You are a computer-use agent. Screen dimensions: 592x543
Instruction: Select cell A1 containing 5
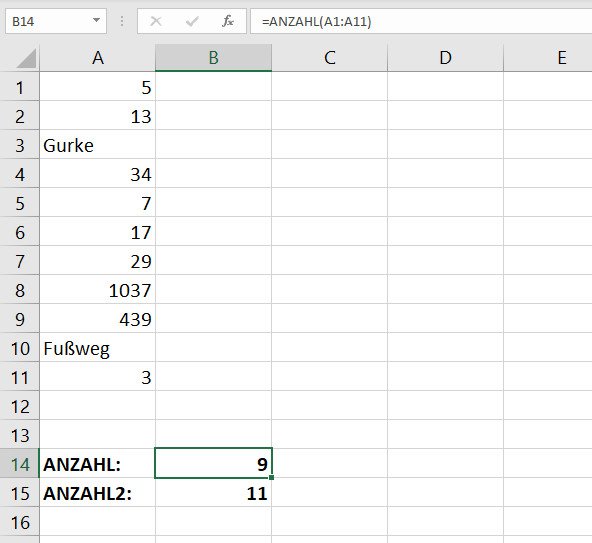pos(97,87)
